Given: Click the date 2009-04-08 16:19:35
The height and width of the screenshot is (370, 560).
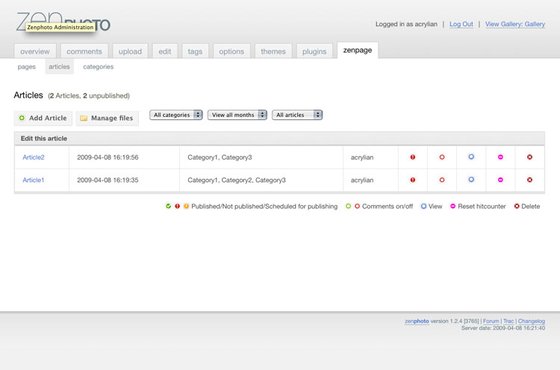Looking at the screenshot, I should point(108,180).
